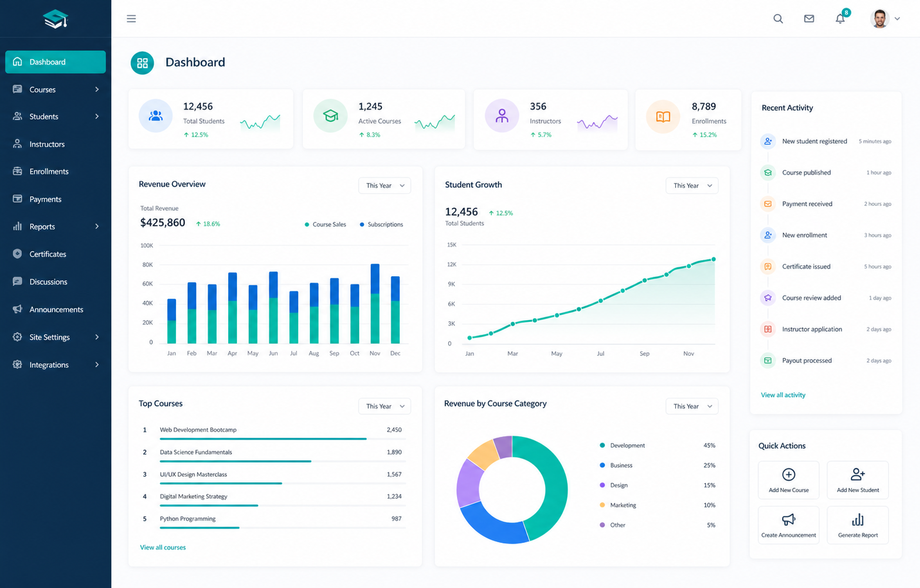Click Course published activity icon
This screenshot has height=588, width=920.
point(768,173)
